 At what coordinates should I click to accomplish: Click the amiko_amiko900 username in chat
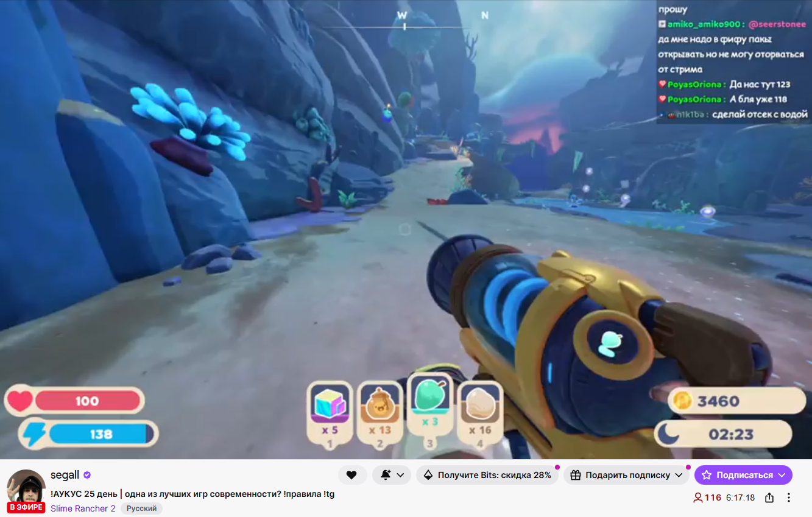point(704,24)
